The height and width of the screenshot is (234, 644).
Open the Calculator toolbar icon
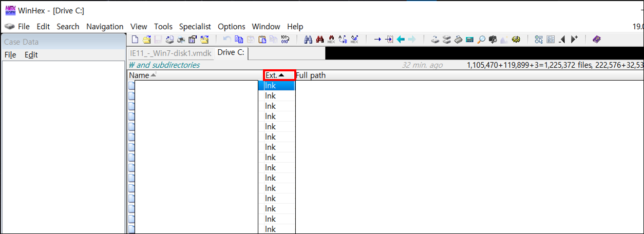pyautogui.click(x=469, y=39)
